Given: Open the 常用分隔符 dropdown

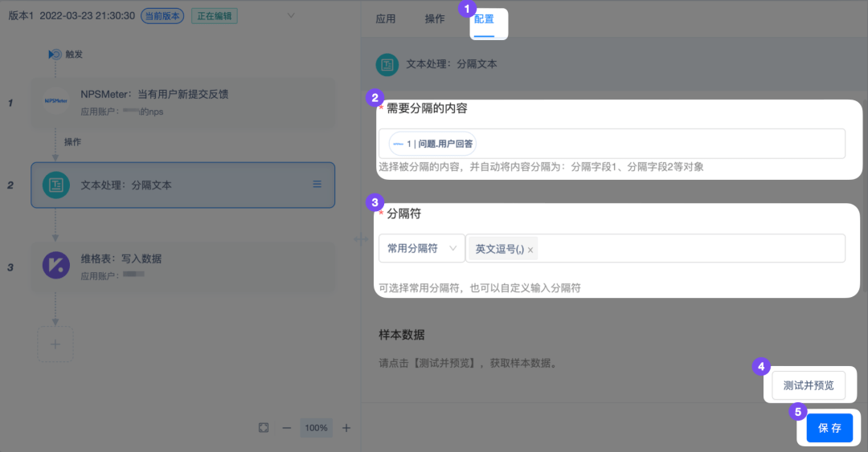Looking at the screenshot, I should click(422, 248).
